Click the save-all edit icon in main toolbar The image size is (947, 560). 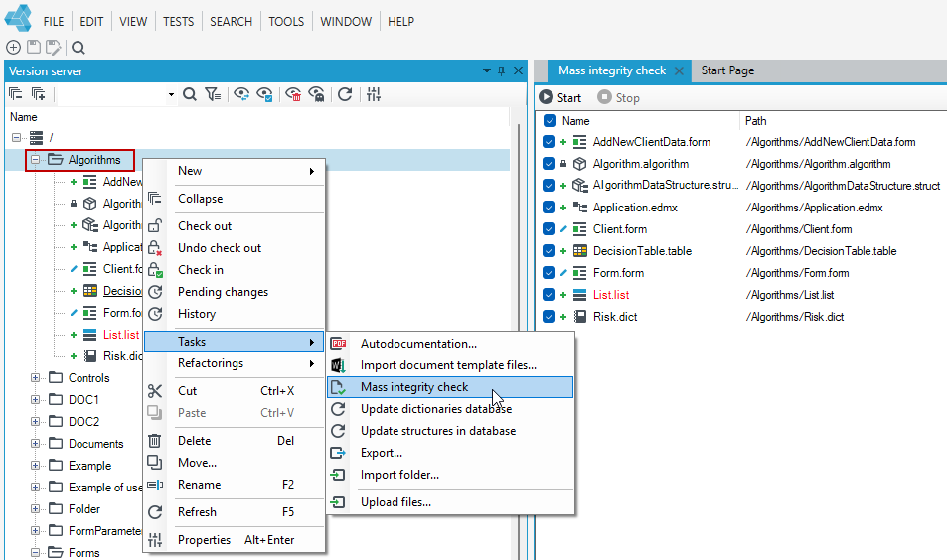[53, 47]
